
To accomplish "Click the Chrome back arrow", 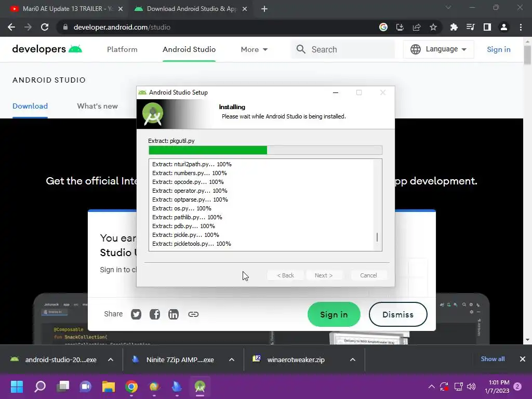I will (x=11, y=27).
